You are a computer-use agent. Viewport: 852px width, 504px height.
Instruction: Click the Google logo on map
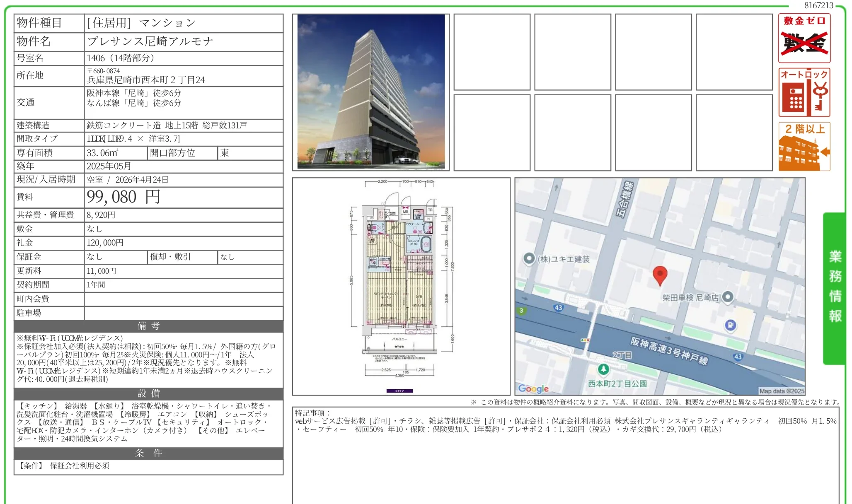[533, 388]
